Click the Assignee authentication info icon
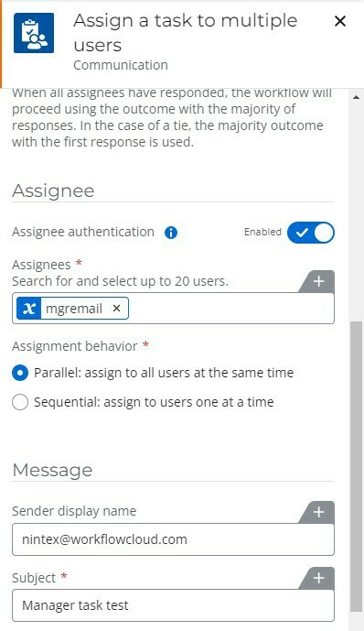The height and width of the screenshot is (631, 364). point(171,233)
